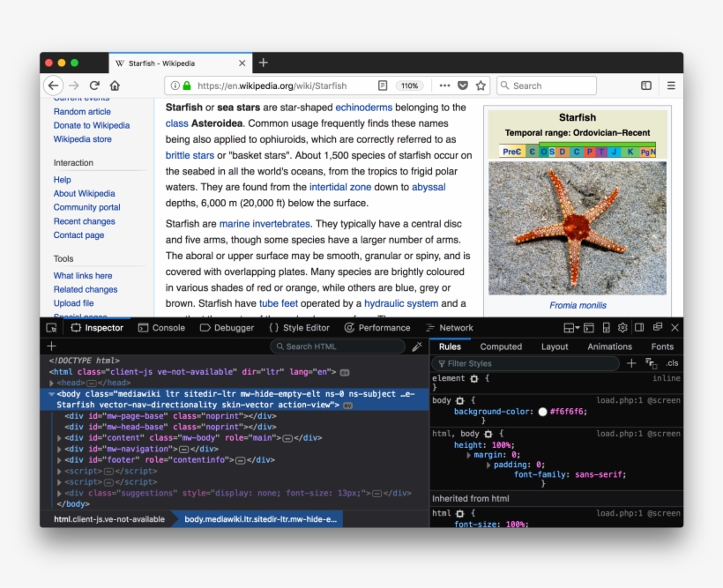Screen dimensions: 723x588
Task: Open page actions three-dot menu
Action: [444, 86]
